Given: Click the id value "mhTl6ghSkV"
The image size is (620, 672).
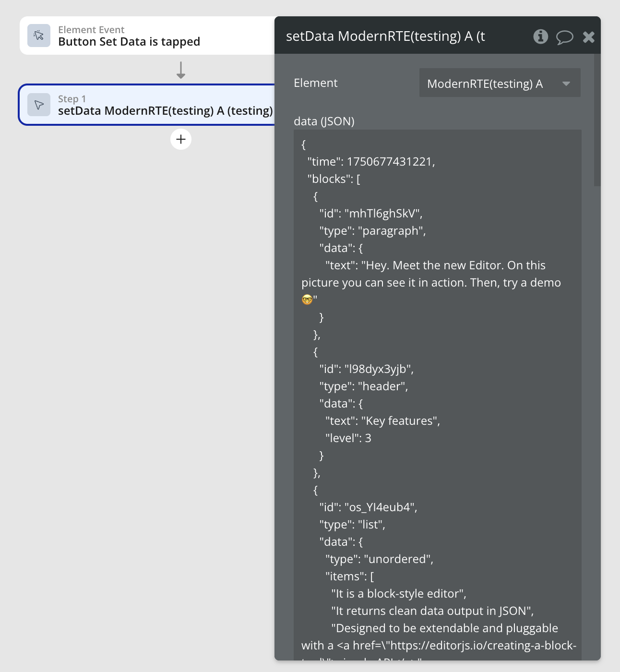Looking at the screenshot, I should click(x=382, y=214).
